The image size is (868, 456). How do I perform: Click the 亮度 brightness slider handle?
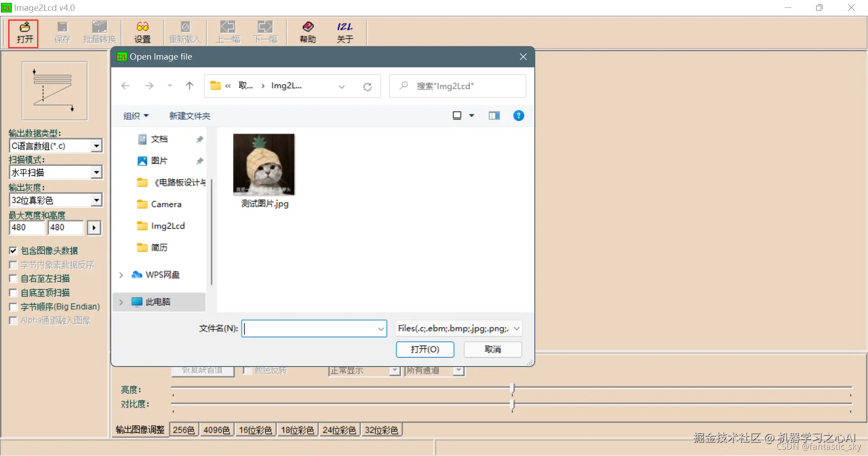click(512, 388)
